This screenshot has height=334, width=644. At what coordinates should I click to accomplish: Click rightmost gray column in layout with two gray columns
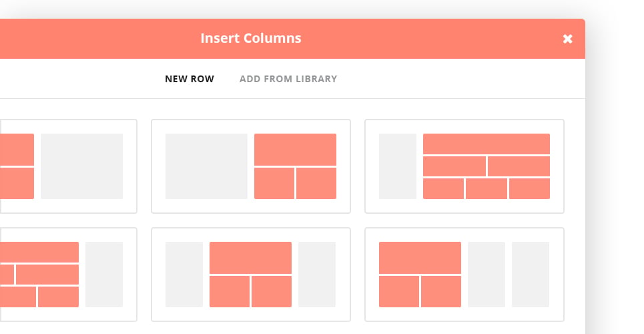(x=531, y=275)
